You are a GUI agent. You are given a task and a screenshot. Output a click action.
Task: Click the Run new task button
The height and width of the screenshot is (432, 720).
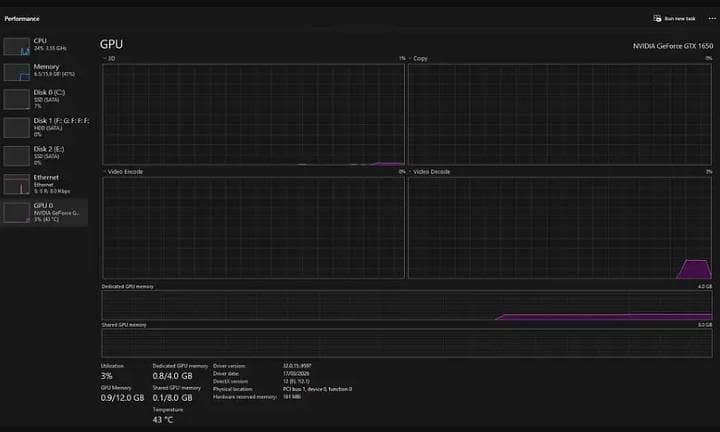[674, 18]
